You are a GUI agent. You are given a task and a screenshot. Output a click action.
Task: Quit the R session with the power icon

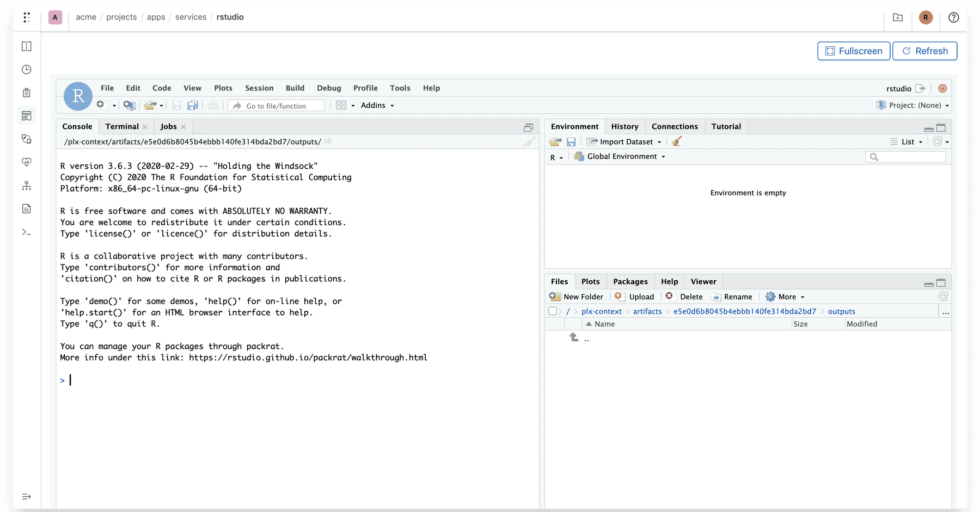942,88
